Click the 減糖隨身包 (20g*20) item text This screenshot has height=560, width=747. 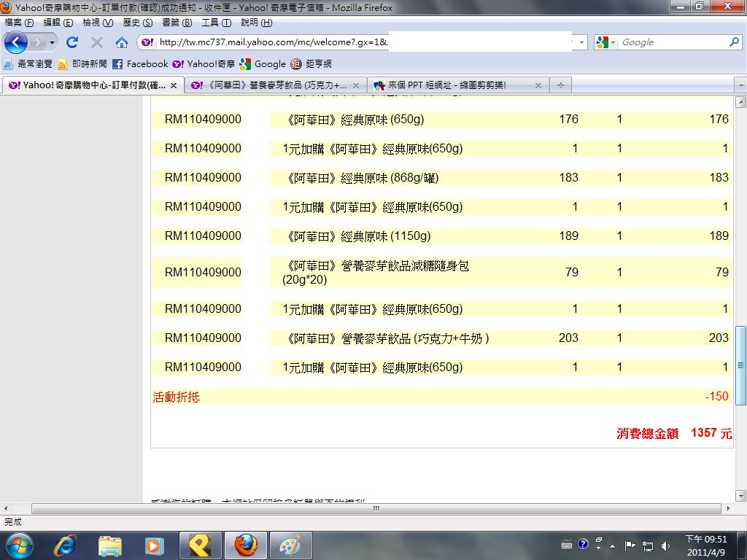point(376,273)
